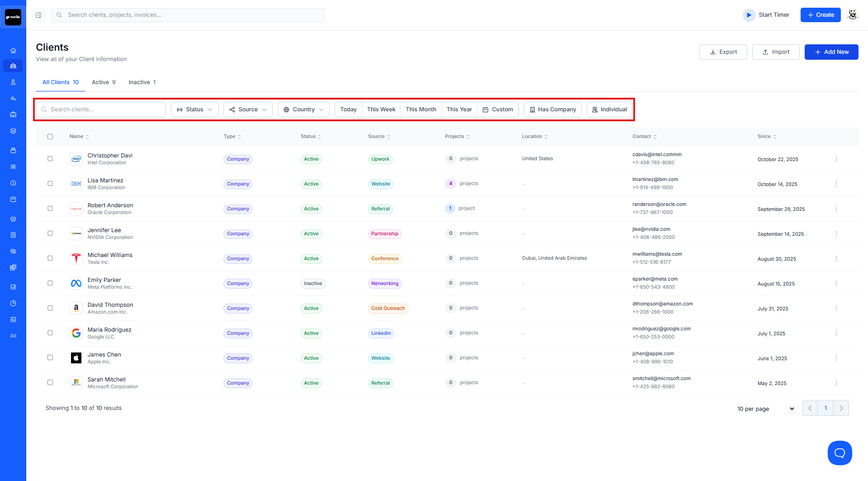Filter clients by This Year
Screen dimensions: 868x481
(459, 110)
